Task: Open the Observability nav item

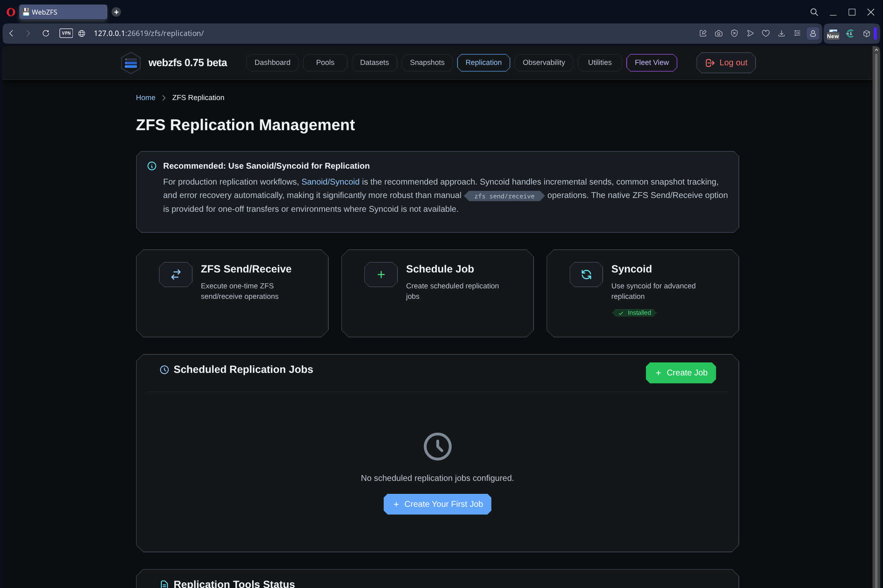Action: click(544, 63)
